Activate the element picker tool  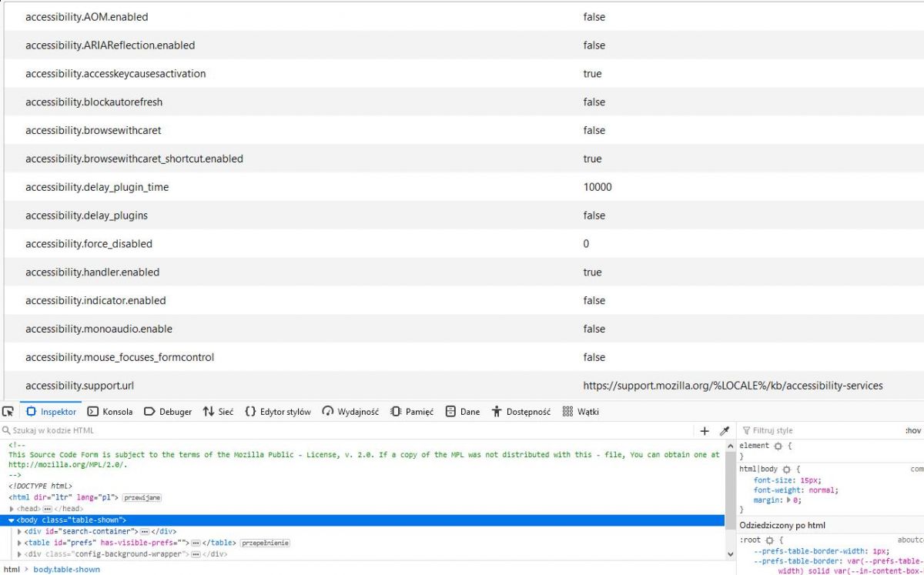(x=8, y=412)
